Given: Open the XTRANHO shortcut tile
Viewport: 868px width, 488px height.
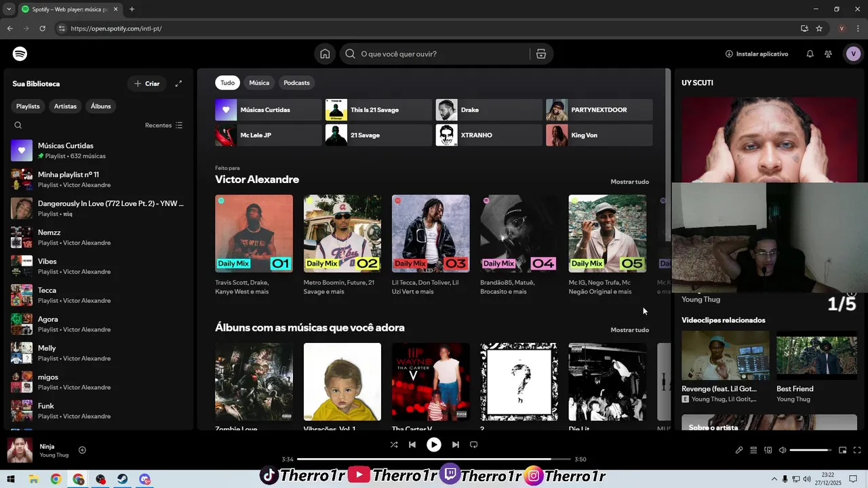Looking at the screenshot, I should point(489,135).
